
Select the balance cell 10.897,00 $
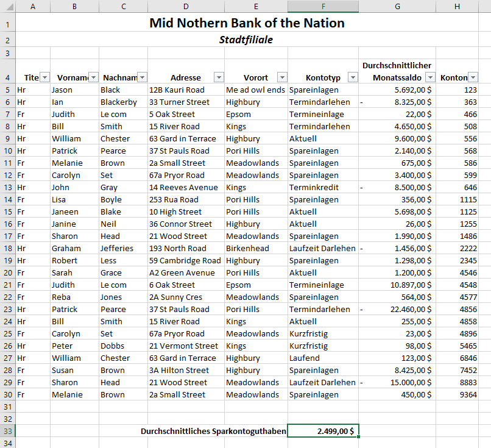397,285
